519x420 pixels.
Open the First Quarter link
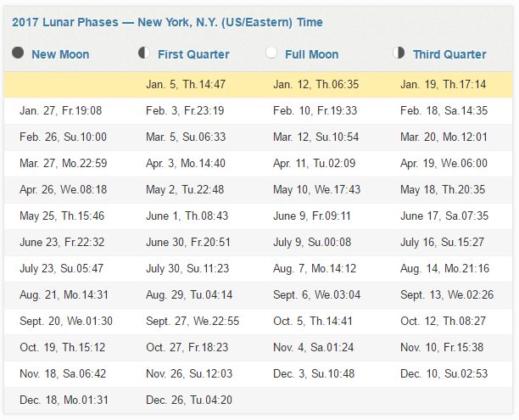[193, 54]
